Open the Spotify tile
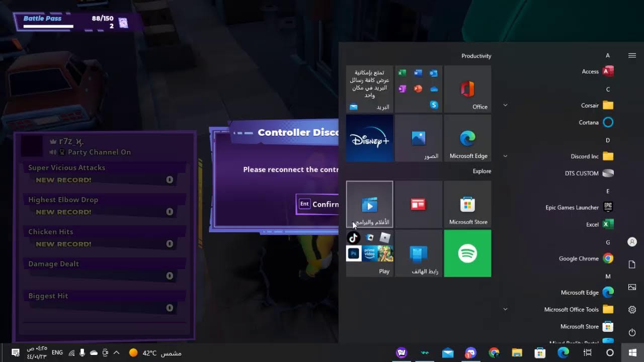The image size is (644, 362). click(x=467, y=253)
